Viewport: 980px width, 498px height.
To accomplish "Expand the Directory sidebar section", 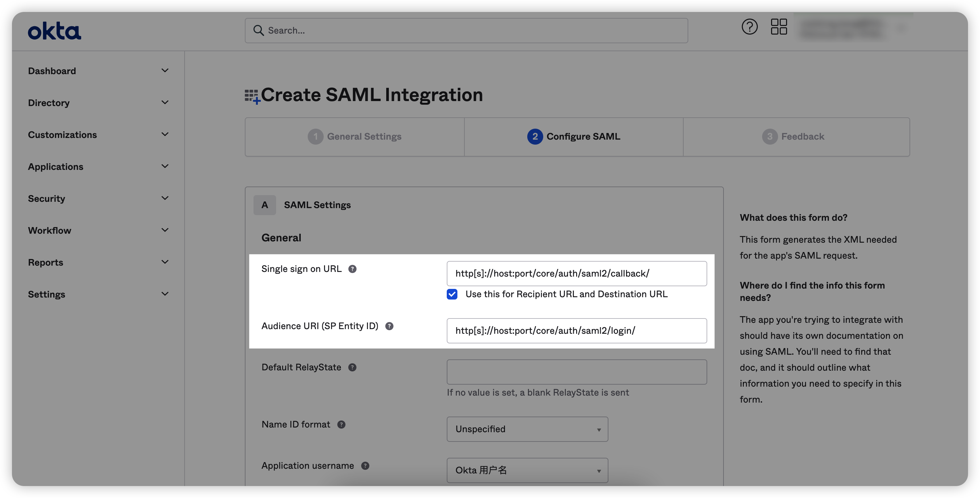I will point(98,103).
